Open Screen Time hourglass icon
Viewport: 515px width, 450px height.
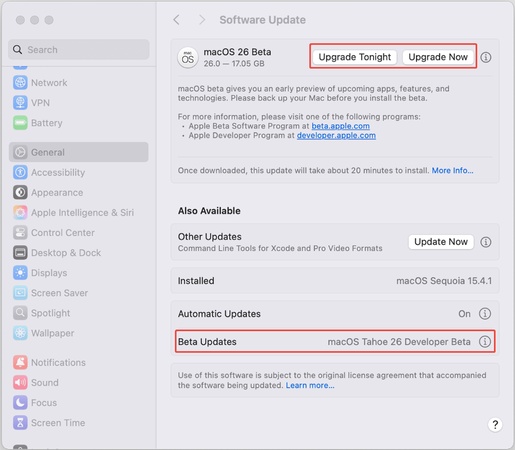click(x=20, y=423)
